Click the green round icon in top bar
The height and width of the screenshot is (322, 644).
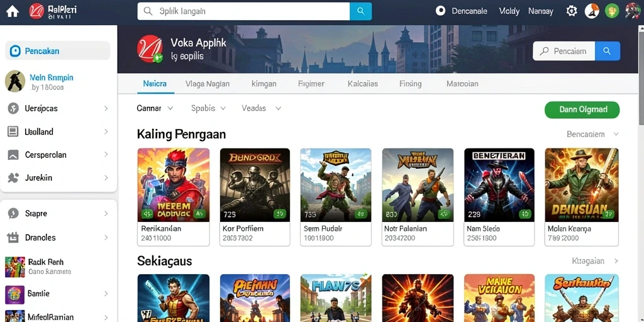(612, 11)
